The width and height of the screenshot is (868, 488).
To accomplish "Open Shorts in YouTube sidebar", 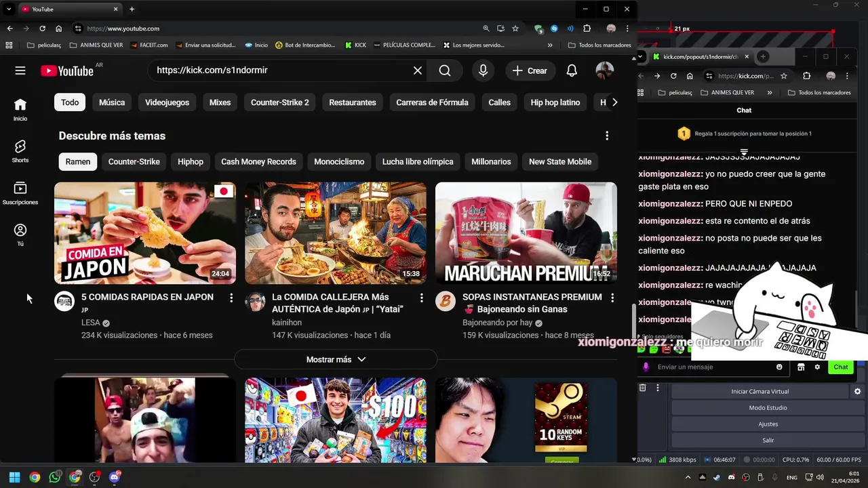I will click(x=20, y=152).
